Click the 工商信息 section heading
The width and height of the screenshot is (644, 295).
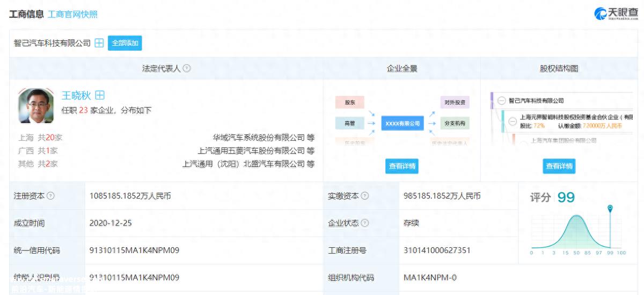click(x=26, y=15)
